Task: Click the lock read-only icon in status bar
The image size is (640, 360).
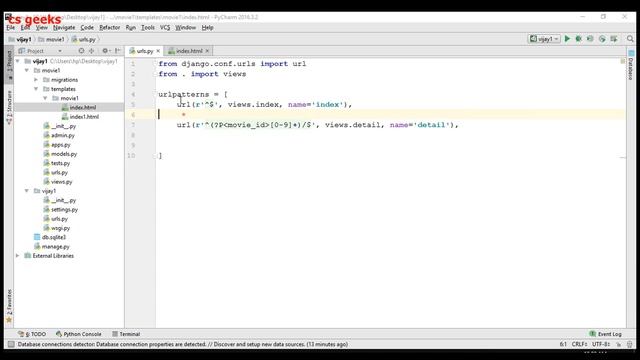Action: [x=619, y=344]
